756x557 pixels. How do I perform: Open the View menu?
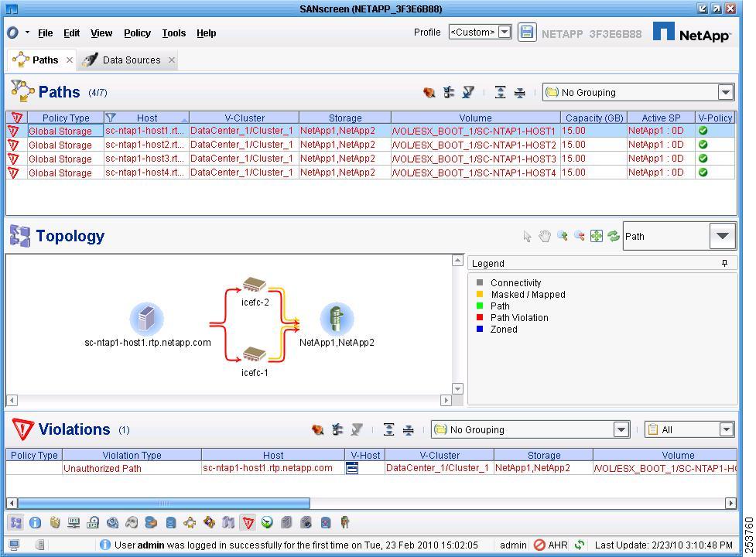(x=101, y=32)
